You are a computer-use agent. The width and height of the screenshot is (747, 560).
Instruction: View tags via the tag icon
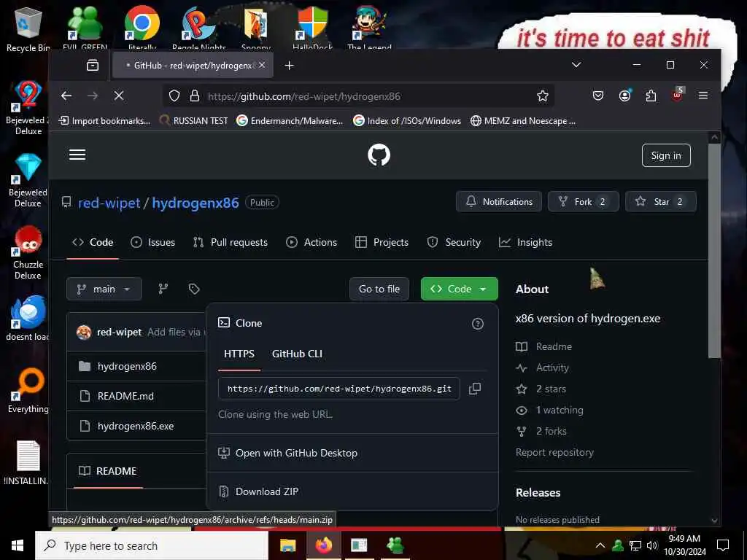[x=194, y=289]
